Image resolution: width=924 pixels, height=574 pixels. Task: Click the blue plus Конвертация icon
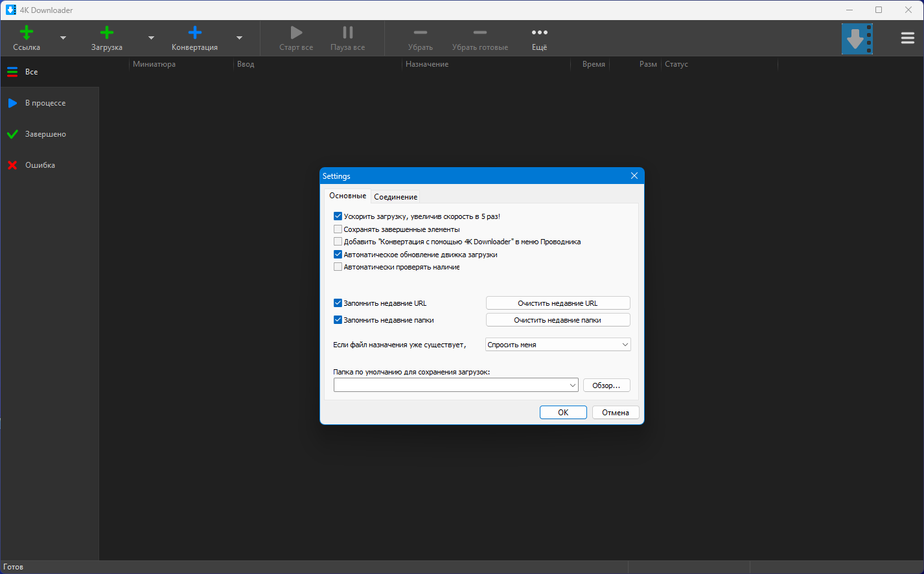194,33
